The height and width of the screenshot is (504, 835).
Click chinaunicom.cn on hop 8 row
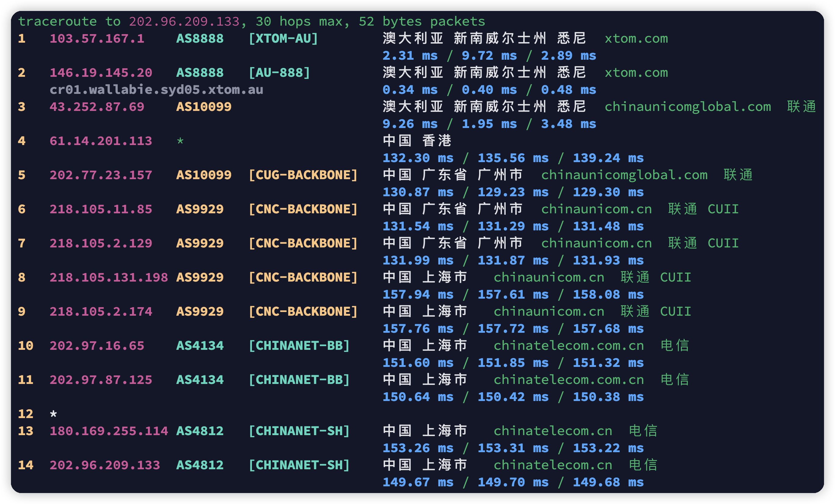coord(549,278)
